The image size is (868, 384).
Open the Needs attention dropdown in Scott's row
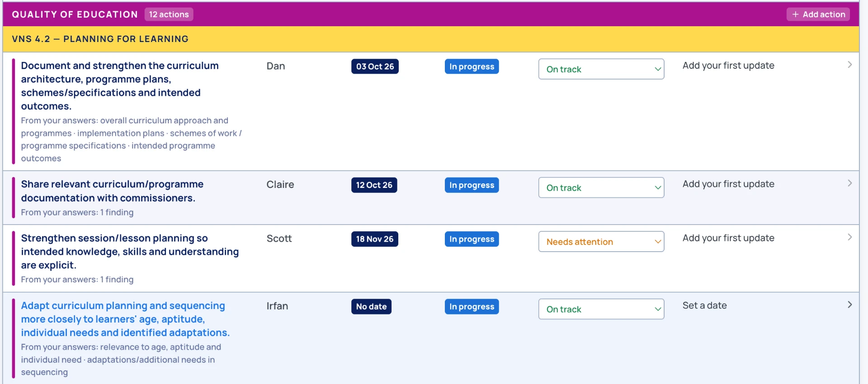point(601,242)
